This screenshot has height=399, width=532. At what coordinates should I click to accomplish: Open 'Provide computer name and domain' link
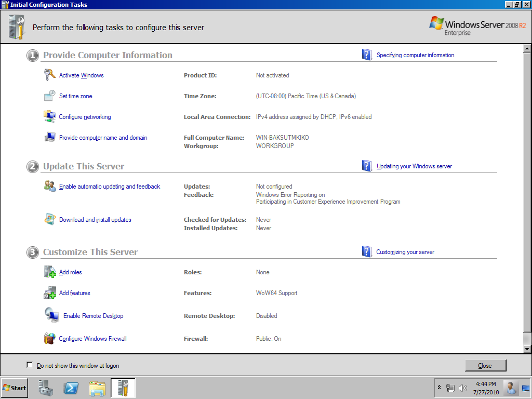click(103, 138)
